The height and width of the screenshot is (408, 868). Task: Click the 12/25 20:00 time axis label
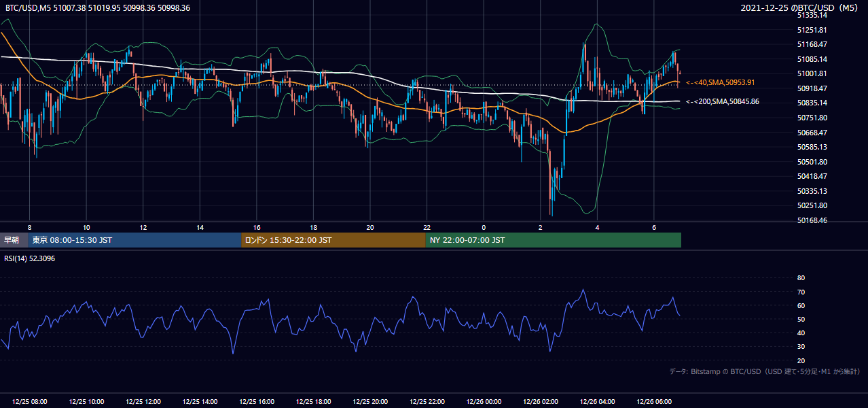coord(370,402)
